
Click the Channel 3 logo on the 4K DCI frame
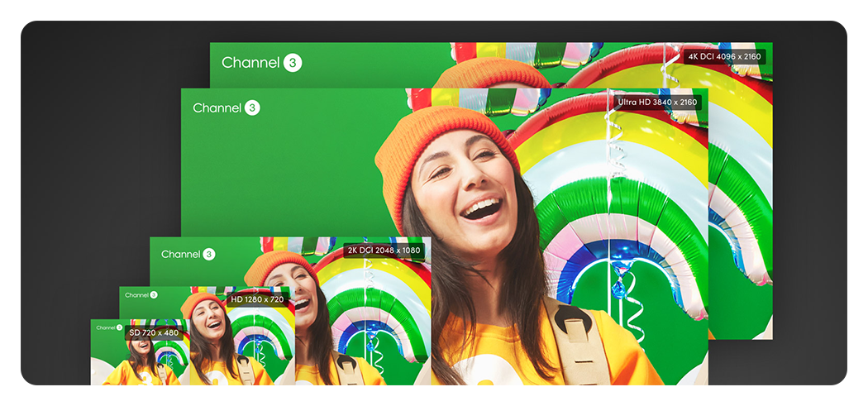point(262,63)
